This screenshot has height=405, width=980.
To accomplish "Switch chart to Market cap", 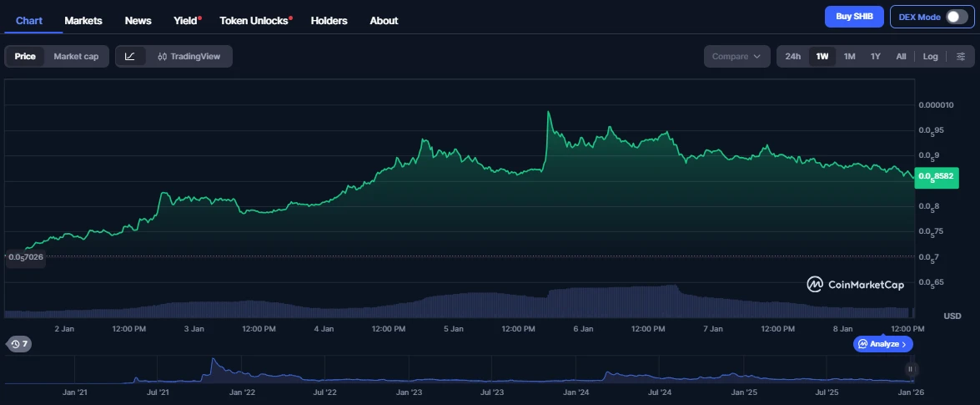I will [76, 56].
